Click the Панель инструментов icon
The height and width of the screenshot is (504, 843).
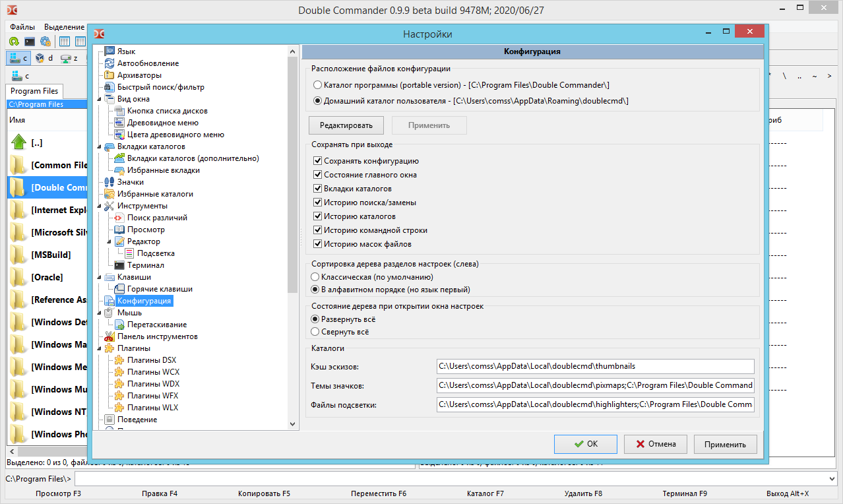(109, 336)
